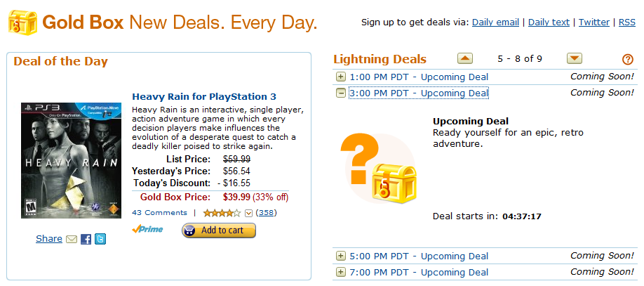
Task: Collapse the 3:00 PM PDT upcoming deal
Action: (341, 93)
